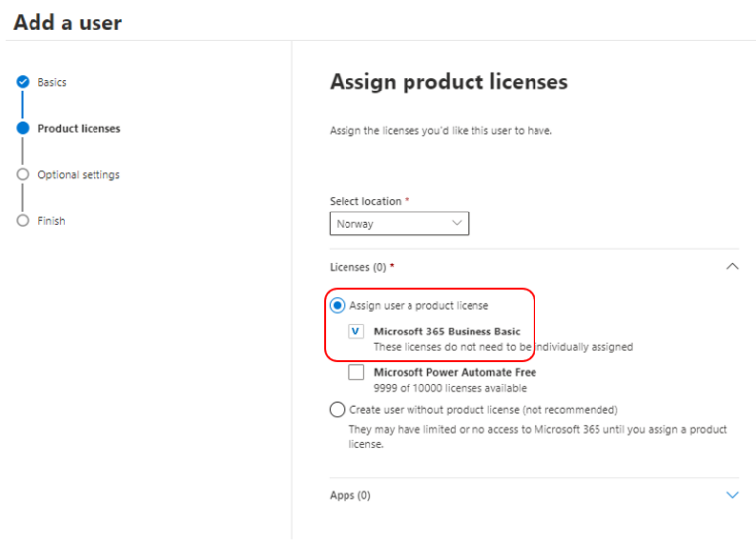Viewport: 756px width, 545px height.
Task: Uncheck the Microsoft 365 Business Basic checkbox
Action: pos(356,332)
